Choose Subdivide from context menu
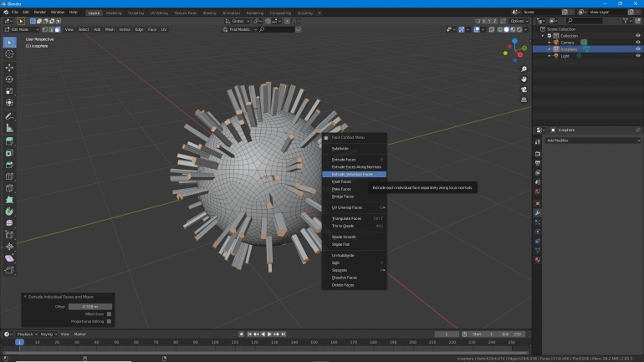This screenshot has height=362, width=644. (354, 149)
